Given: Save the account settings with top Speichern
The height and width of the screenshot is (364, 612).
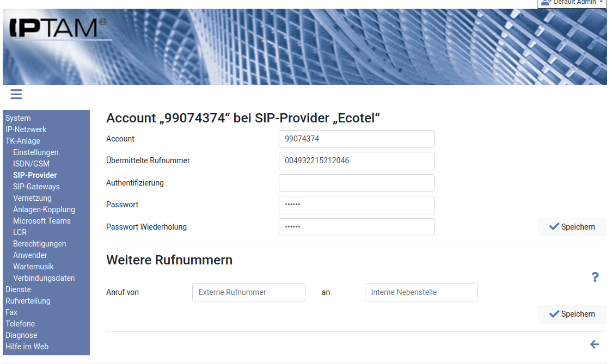Looking at the screenshot, I should click(x=572, y=227).
